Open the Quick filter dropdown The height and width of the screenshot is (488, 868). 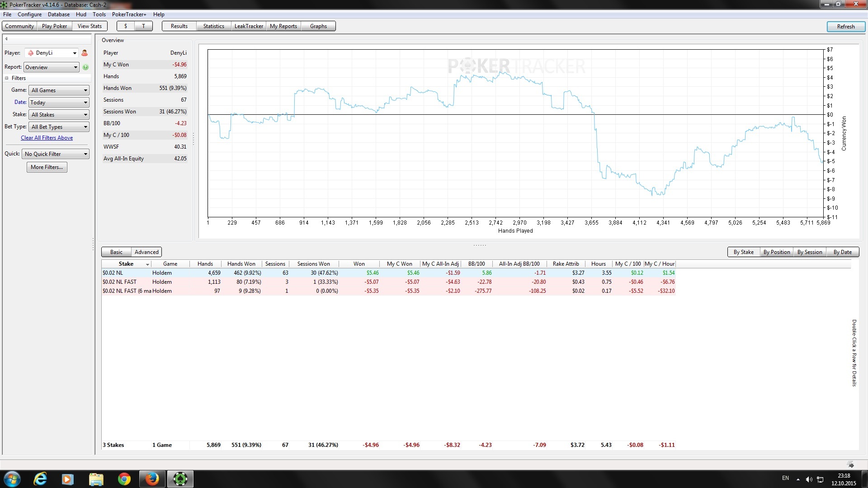pos(55,154)
